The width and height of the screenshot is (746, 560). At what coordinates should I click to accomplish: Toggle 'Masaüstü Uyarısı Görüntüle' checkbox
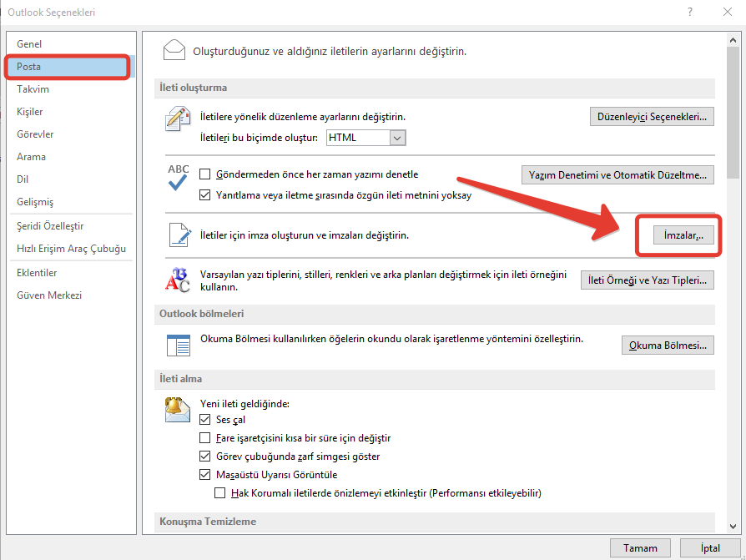point(205,475)
